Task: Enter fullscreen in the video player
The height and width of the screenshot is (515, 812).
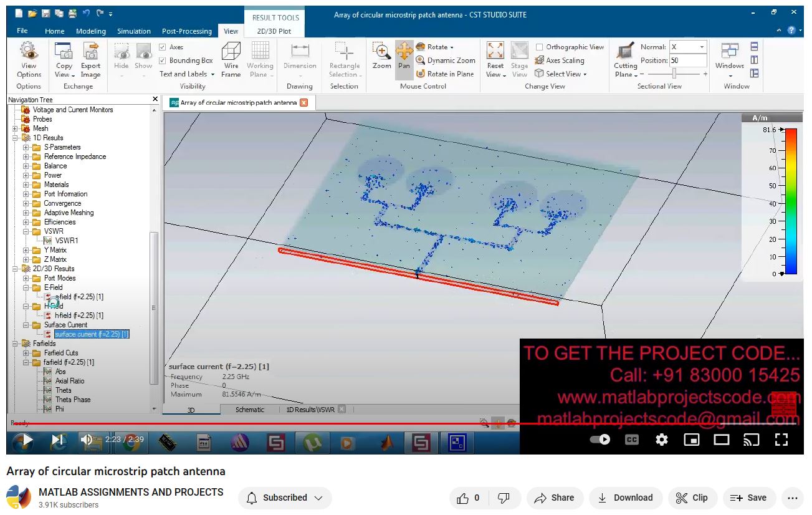Action: [781, 440]
